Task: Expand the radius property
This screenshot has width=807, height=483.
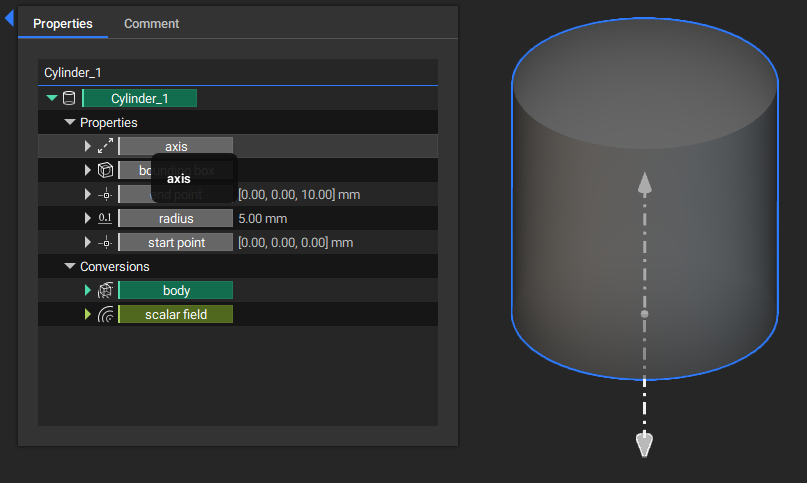Action: 88,218
